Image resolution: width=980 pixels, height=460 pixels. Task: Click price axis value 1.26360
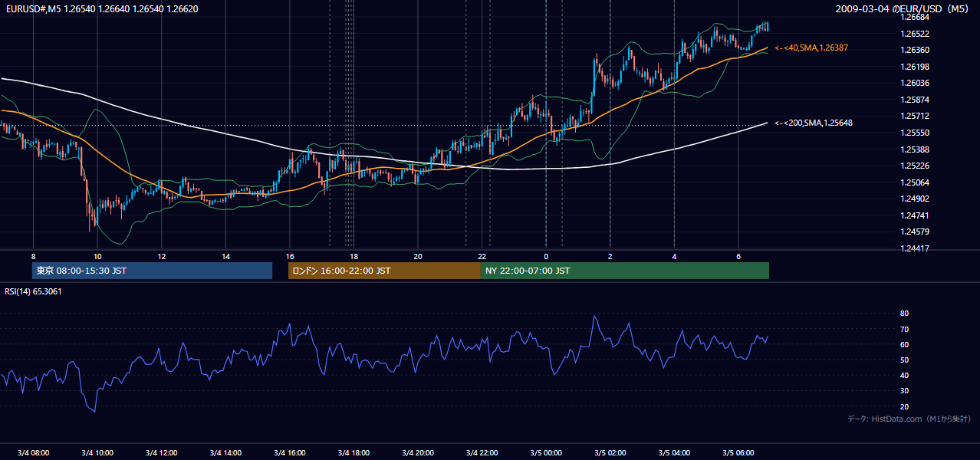pos(915,50)
